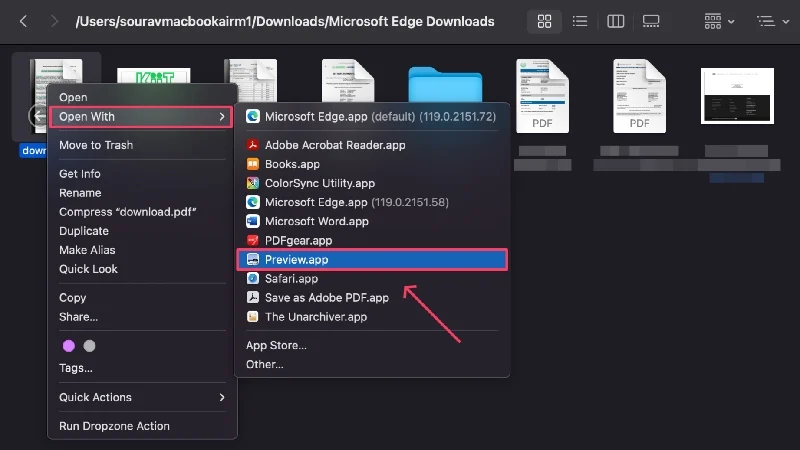The height and width of the screenshot is (450, 800).
Task: Switch to list view
Action: coord(579,21)
